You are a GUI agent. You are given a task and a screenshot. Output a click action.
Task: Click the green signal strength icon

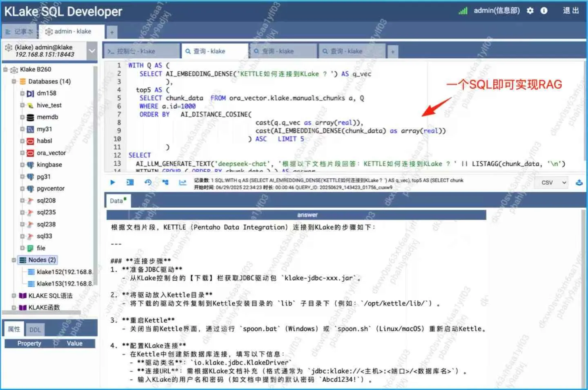[x=463, y=11]
